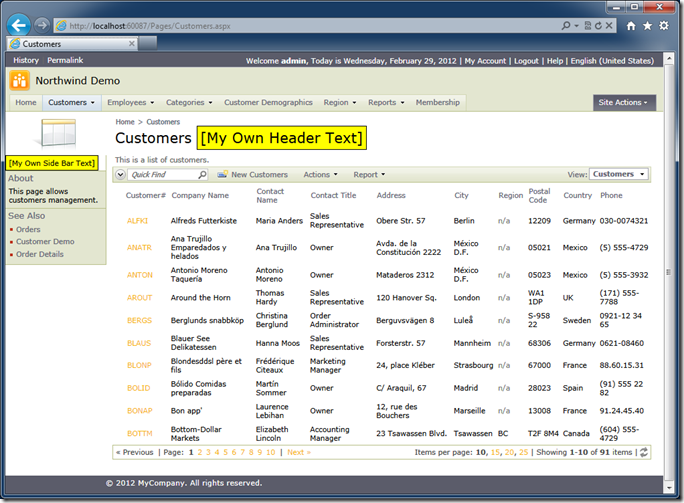This screenshot has height=503, width=684.
Task: Open the Membership menu item
Action: click(438, 103)
